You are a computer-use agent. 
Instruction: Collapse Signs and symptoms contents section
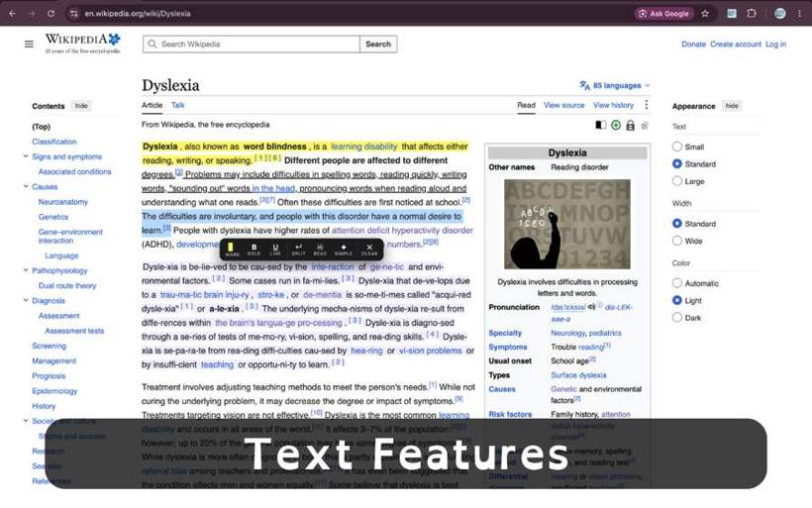click(26, 156)
